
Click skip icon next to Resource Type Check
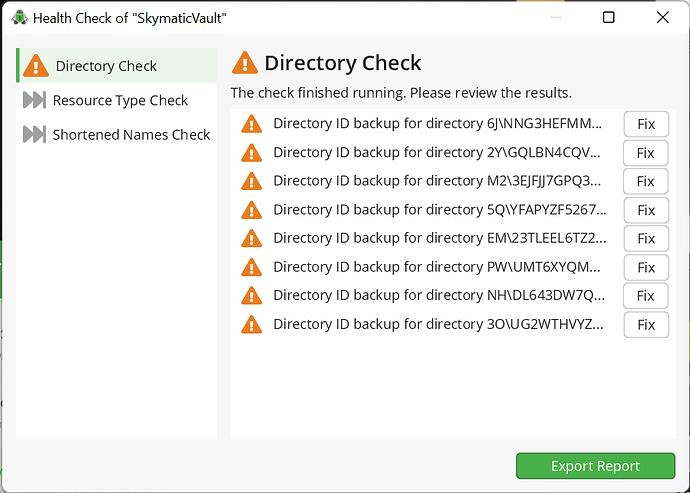[x=34, y=100]
